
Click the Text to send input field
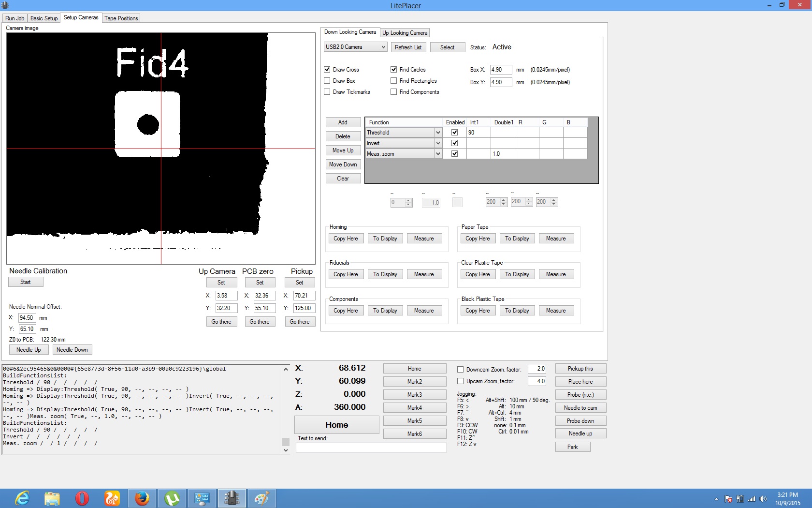coord(371,448)
